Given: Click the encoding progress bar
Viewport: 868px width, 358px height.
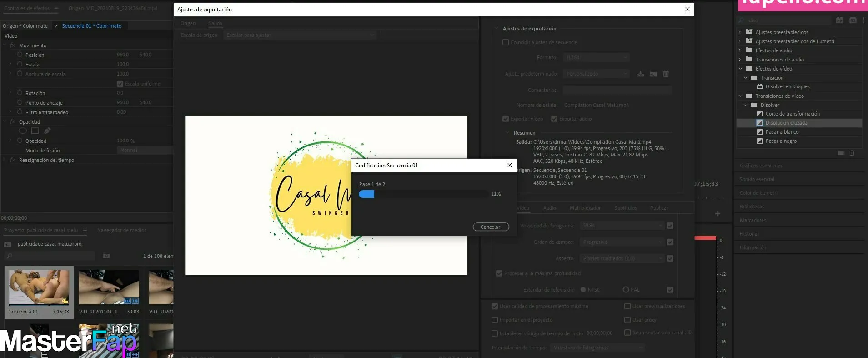Looking at the screenshot, I should pos(423,194).
